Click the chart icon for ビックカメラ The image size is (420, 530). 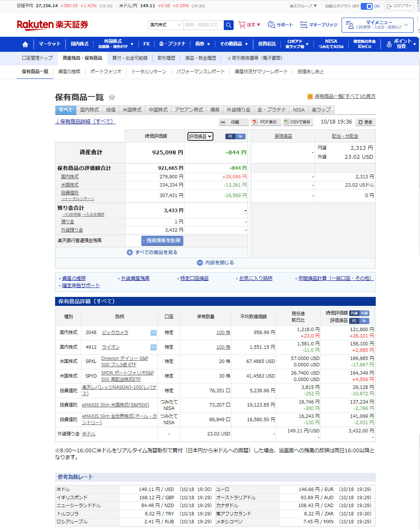[x=153, y=333]
